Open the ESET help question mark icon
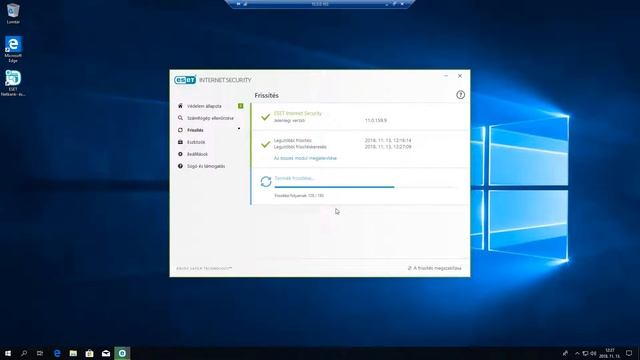The image size is (640, 360). [460, 95]
